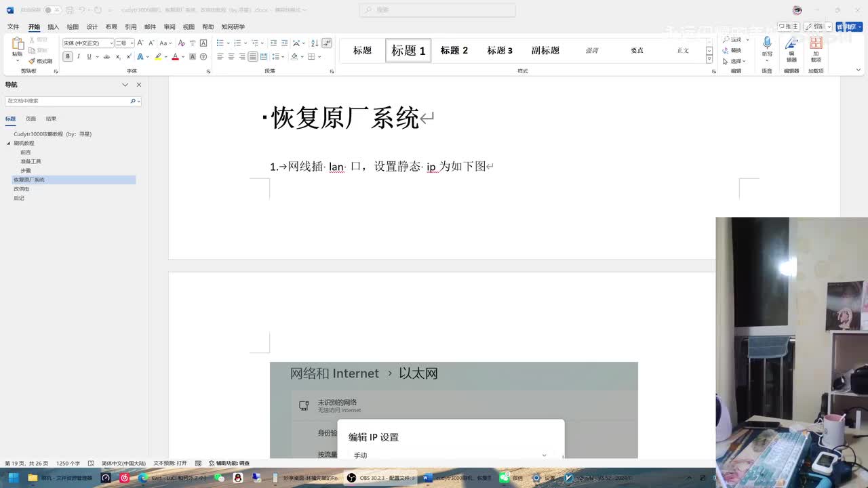Image resolution: width=868 pixels, height=488 pixels.
Task: Click the Format Painter brush
Action: coord(41,61)
